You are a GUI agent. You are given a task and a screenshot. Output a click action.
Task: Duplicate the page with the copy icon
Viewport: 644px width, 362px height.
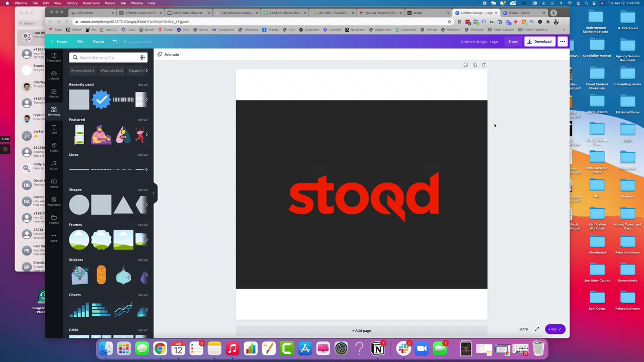[x=474, y=65]
